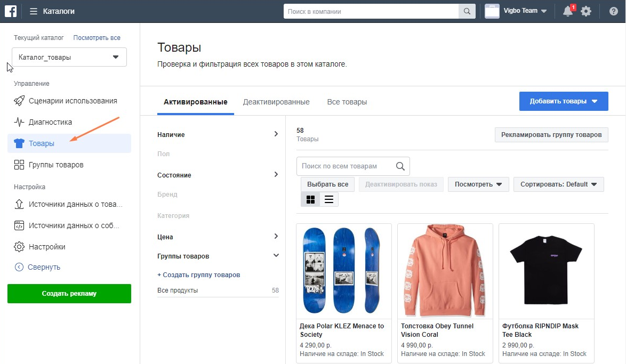Open the hamburger menu next to Каталоги
The image size is (626, 364).
34,12
